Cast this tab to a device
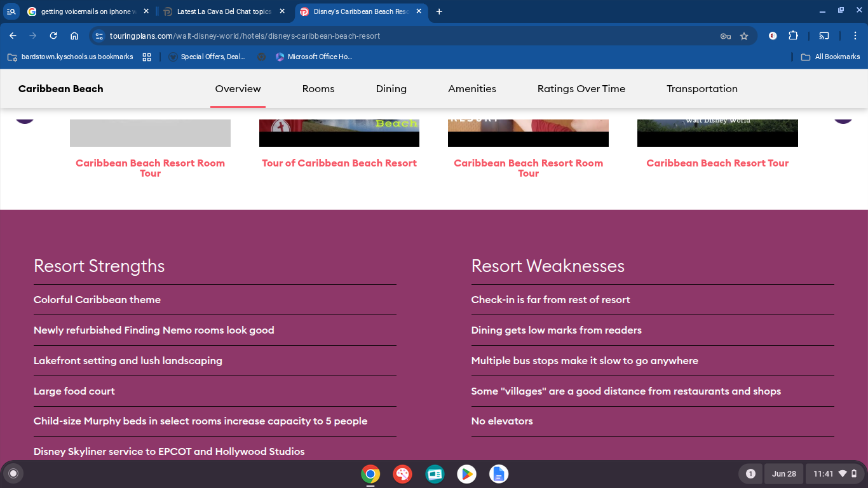Image resolution: width=868 pixels, height=488 pixels. tap(824, 36)
